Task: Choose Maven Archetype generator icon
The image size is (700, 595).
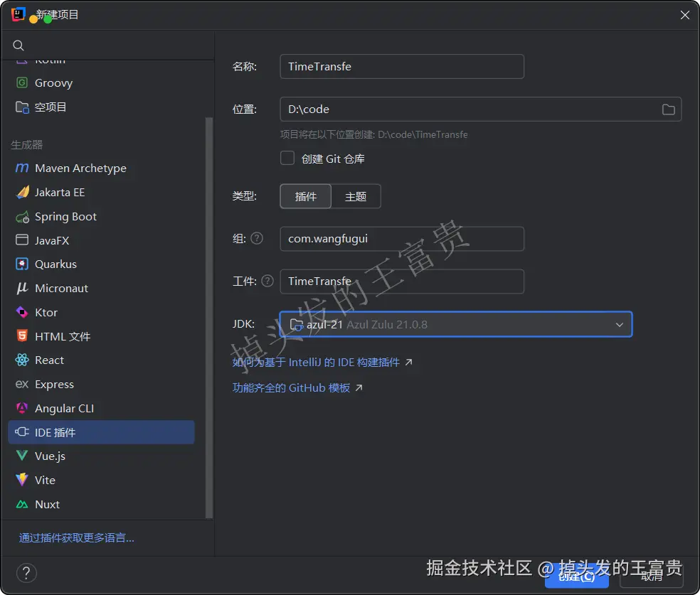Action: coord(22,168)
